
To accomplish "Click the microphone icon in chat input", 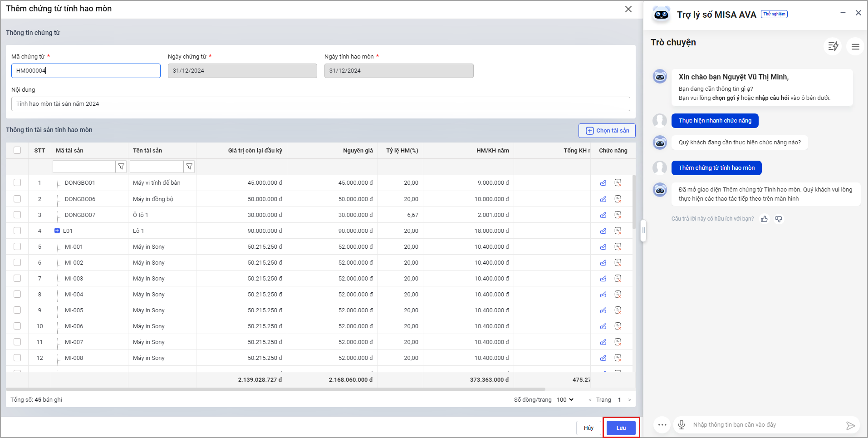I will 681,425.
